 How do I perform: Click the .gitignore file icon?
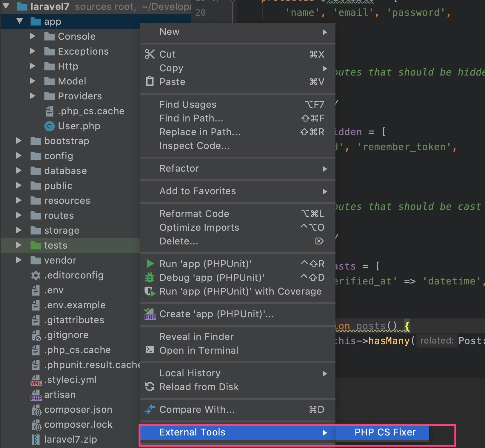(36, 335)
